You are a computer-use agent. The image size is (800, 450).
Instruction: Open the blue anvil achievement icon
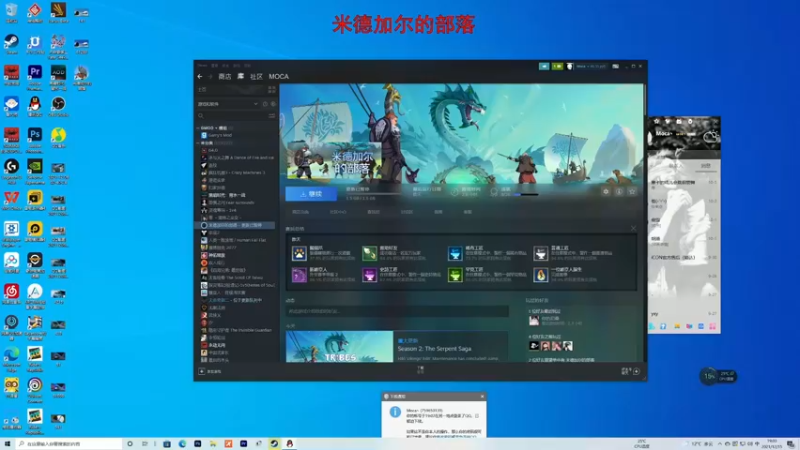455,253
